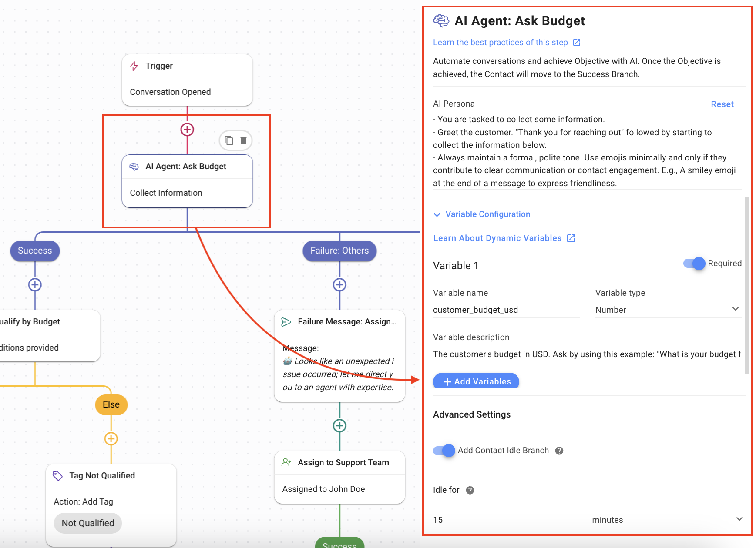The height and width of the screenshot is (548, 756).
Task: Open the Variable type dropdown
Action: coord(668,310)
